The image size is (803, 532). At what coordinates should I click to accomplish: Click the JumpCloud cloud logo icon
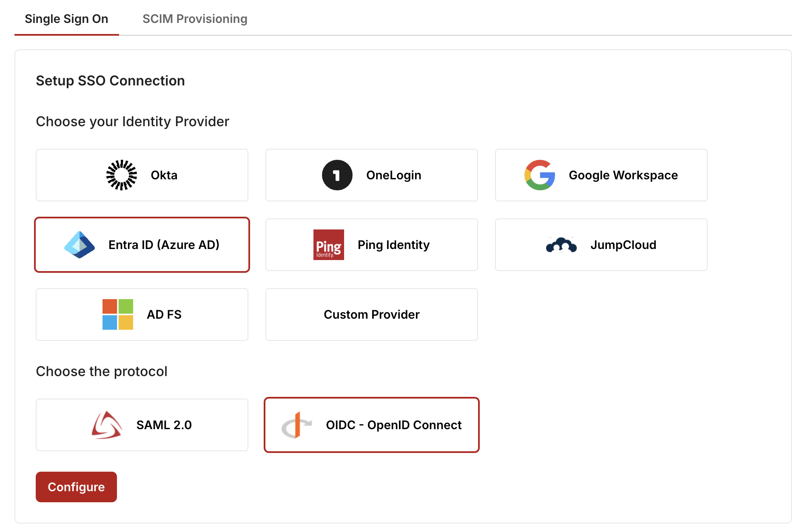coord(561,245)
